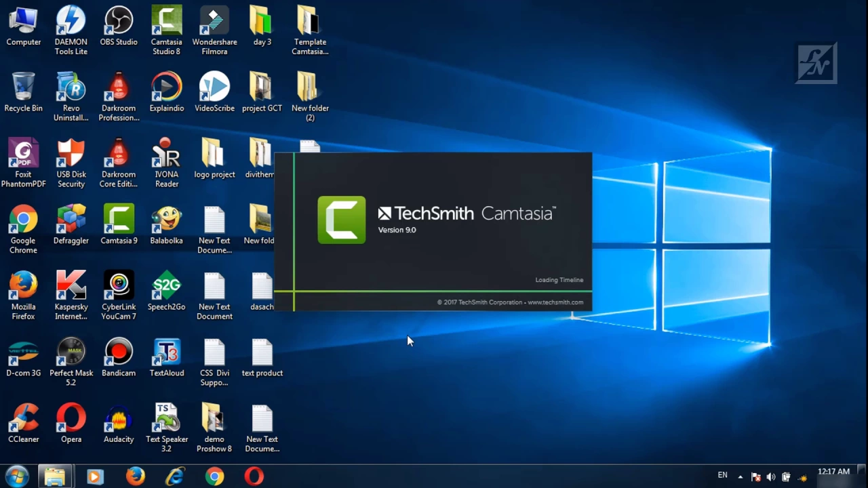This screenshot has height=488, width=868.
Task: Open media player from the taskbar
Action: click(x=95, y=476)
